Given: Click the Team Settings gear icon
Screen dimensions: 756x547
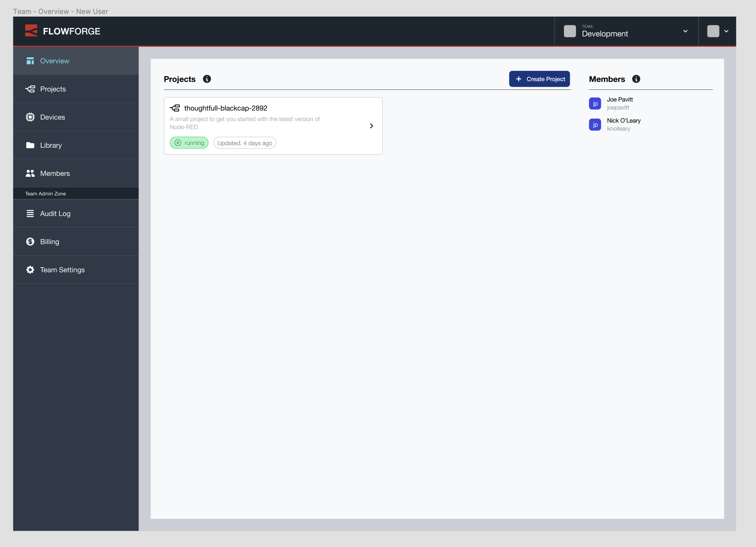Looking at the screenshot, I should 30,270.
